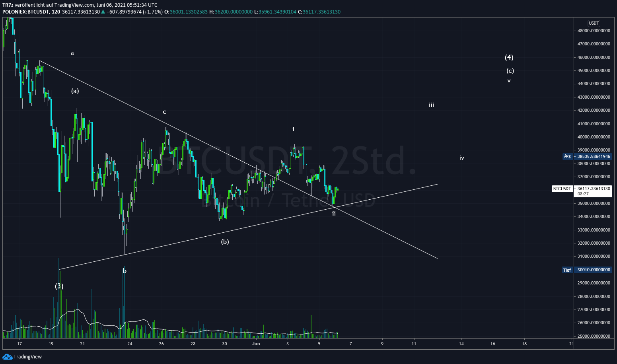Select the wave label ii below the trendline crossing
The width and height of the screenshot is (617, 364).
(x=334, y=213)
